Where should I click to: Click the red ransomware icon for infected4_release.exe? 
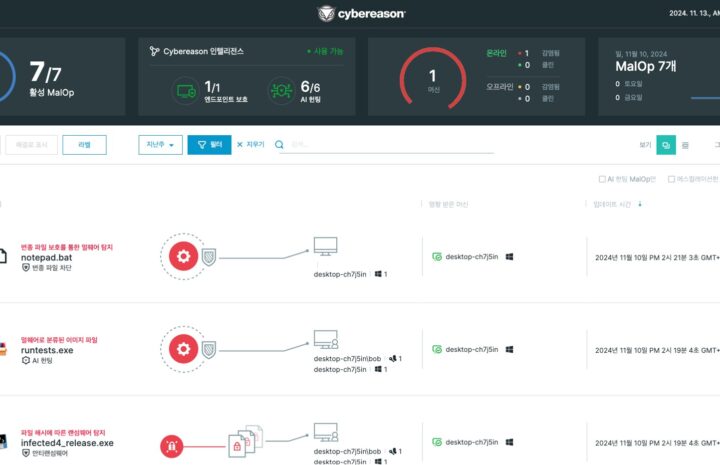point(172,446)
